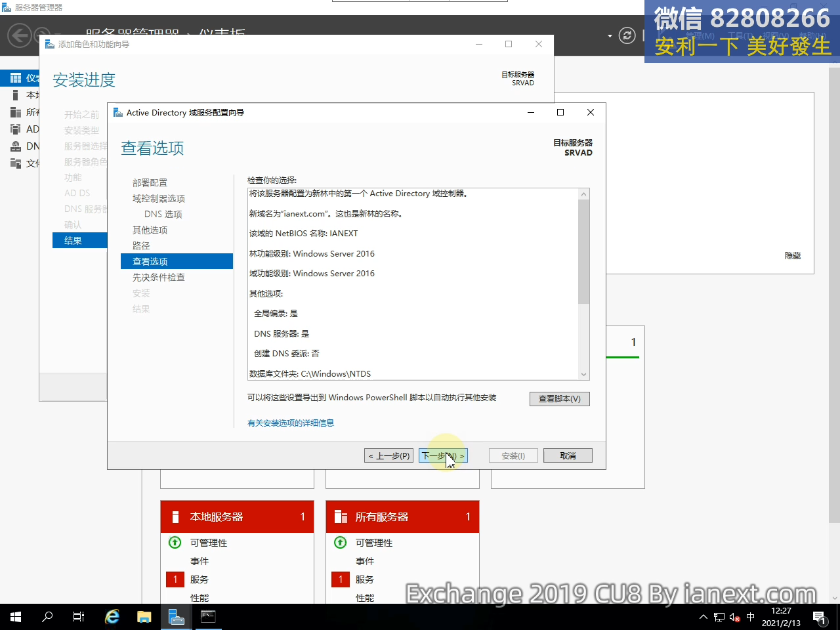840x630 pixels.
Task: Click 隐藏 link in Server Manager
Action: 793,256
